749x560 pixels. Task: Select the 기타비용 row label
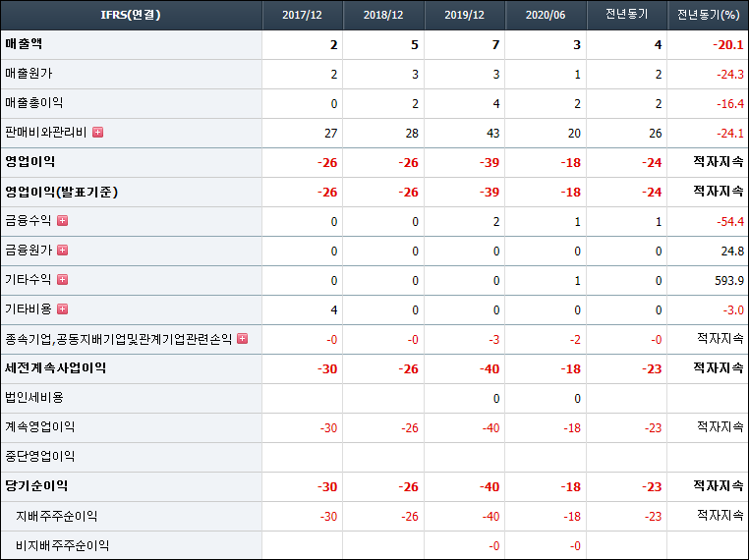(x=29, y=308)
